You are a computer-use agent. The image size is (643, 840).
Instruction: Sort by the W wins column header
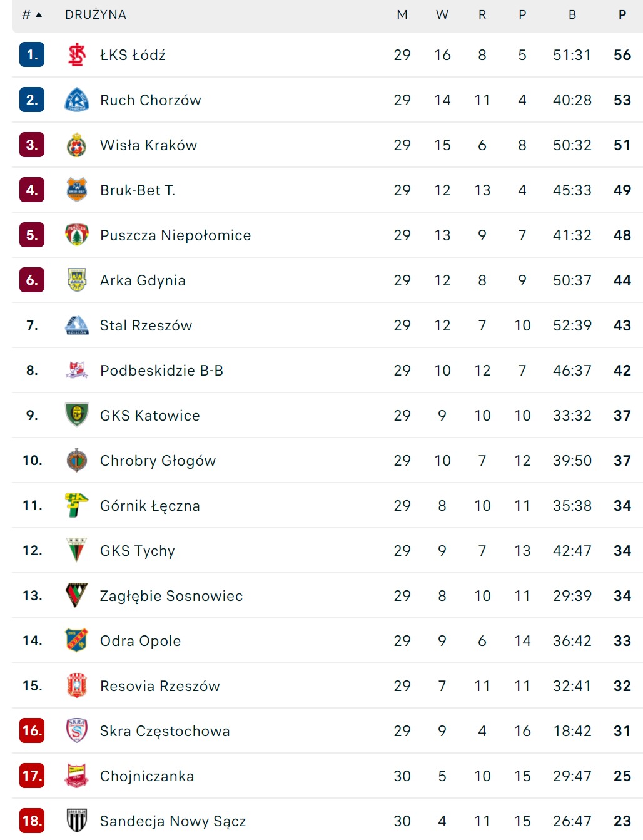442,14
